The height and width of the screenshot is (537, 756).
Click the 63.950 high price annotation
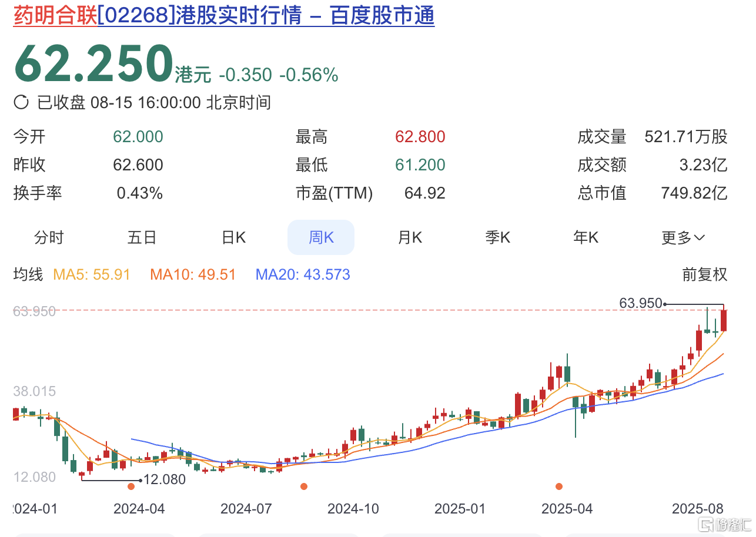pos(641,303)
